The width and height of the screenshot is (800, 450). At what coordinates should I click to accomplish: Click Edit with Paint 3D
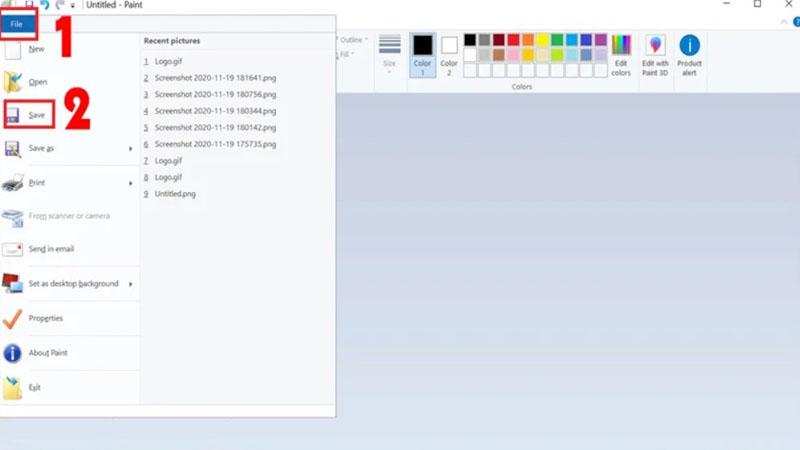(x=655, y=55)
